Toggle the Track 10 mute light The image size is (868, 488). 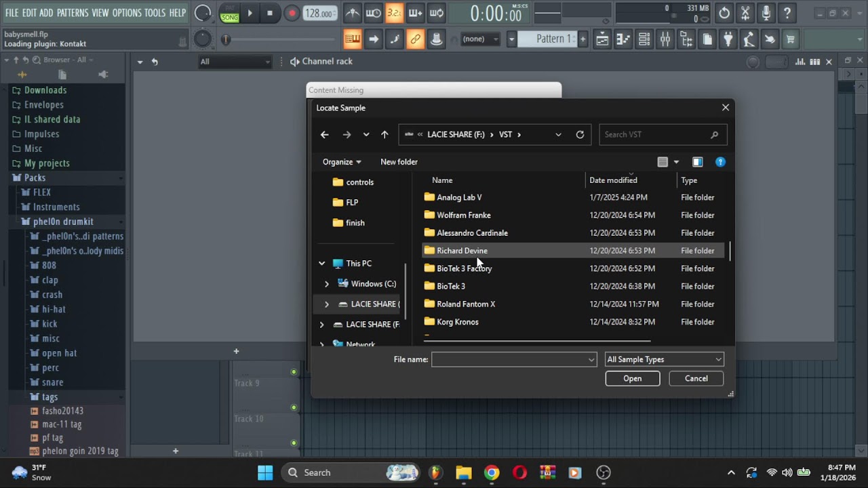(294, 407)
